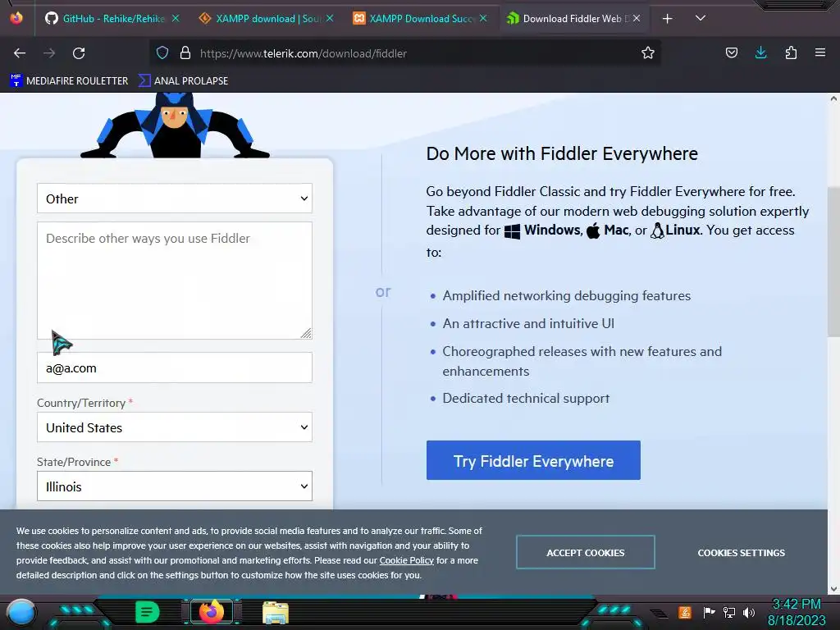
Task: Expand the 'Other' usage dropdown
Action: (x=175, y=199)
